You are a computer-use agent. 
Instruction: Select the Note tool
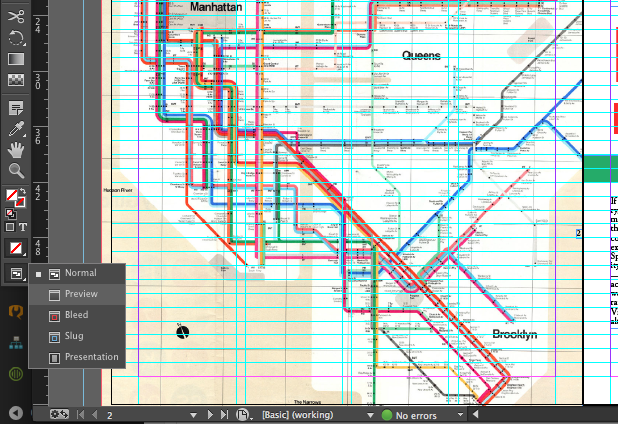tap(16, 108)
